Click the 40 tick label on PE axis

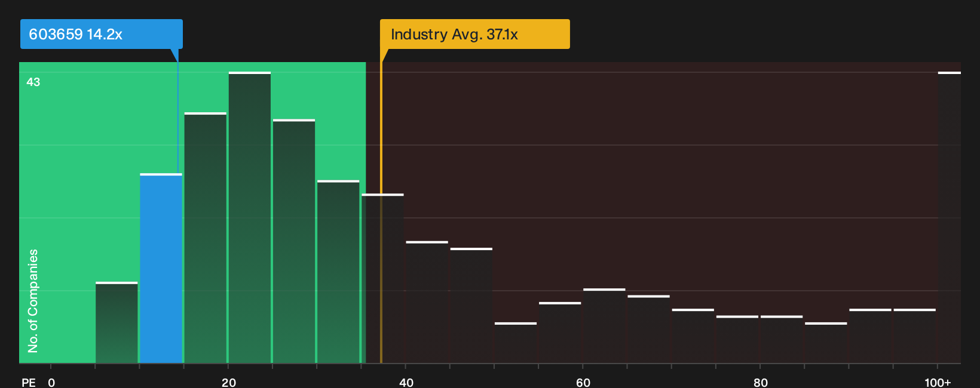coord(406,382)
